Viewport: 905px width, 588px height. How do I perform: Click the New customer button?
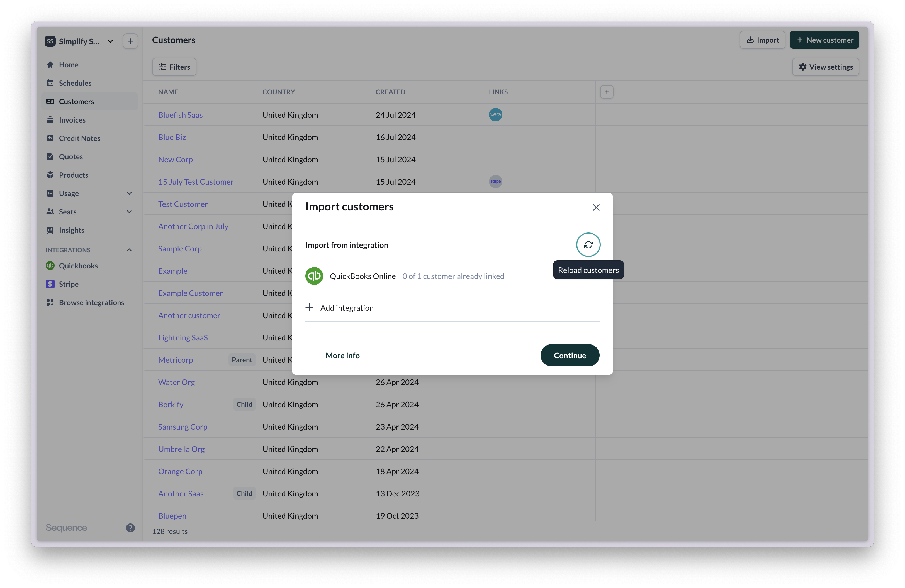point(824,40)
